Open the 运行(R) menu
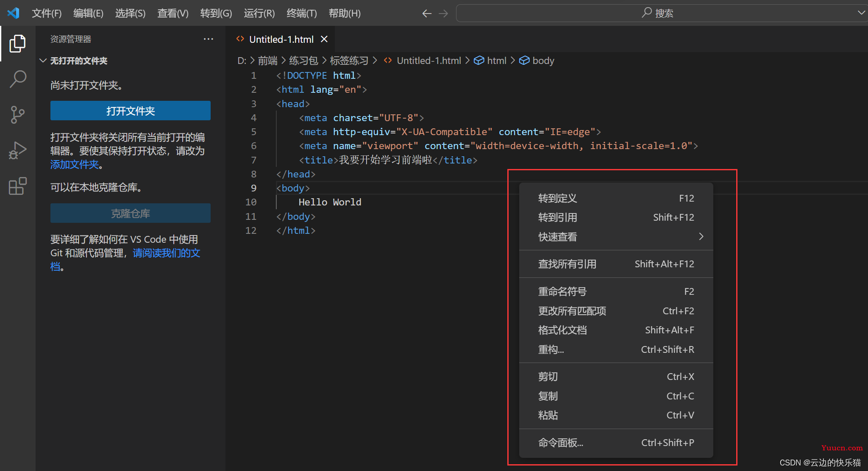This screenshot has height=471, width=868. coord(259,13)
